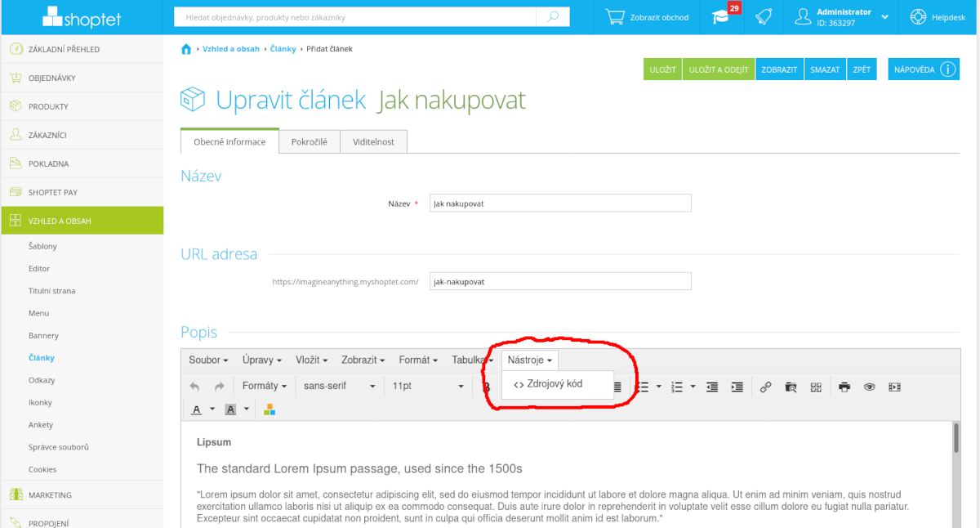
Task: Click the blue ZOBRAZIT button
Action: click(x=779, y=69)
